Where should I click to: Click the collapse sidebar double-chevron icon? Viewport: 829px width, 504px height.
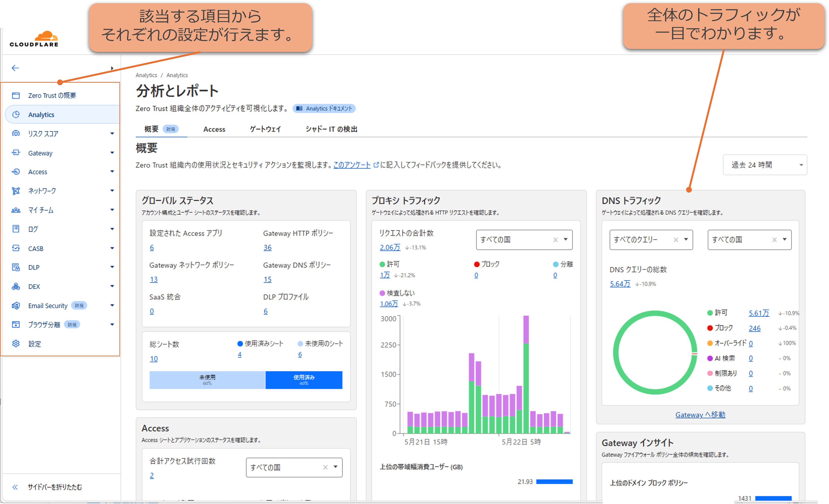15,487
